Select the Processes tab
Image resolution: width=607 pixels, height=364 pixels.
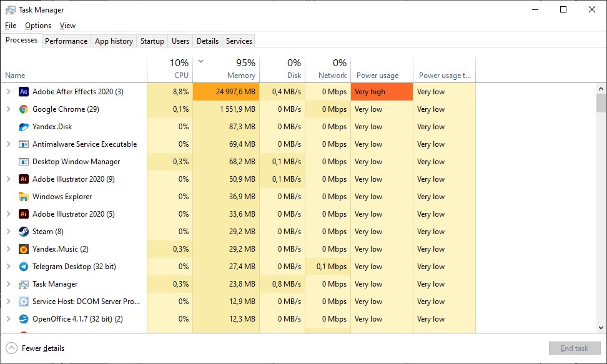pos(21,41)
